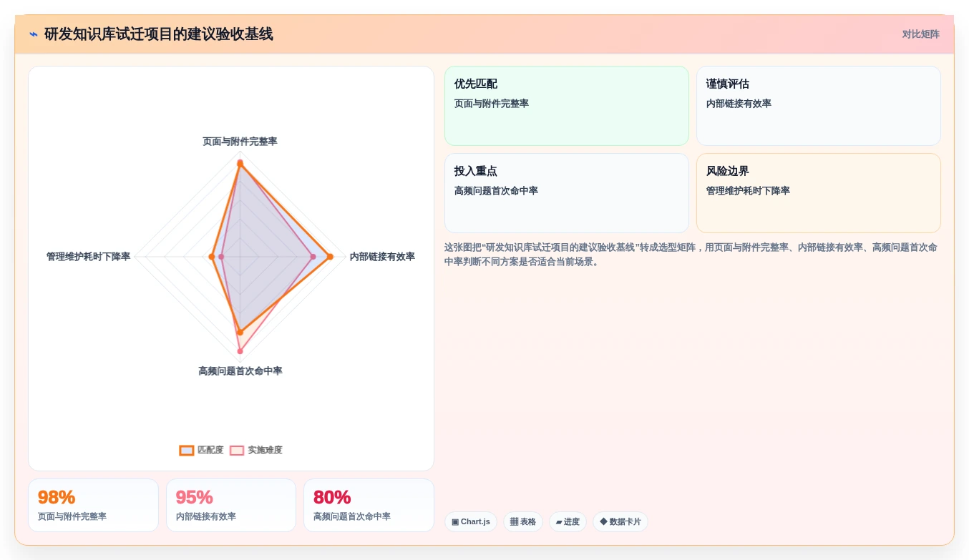Click the orange data point at chart top

240,163
